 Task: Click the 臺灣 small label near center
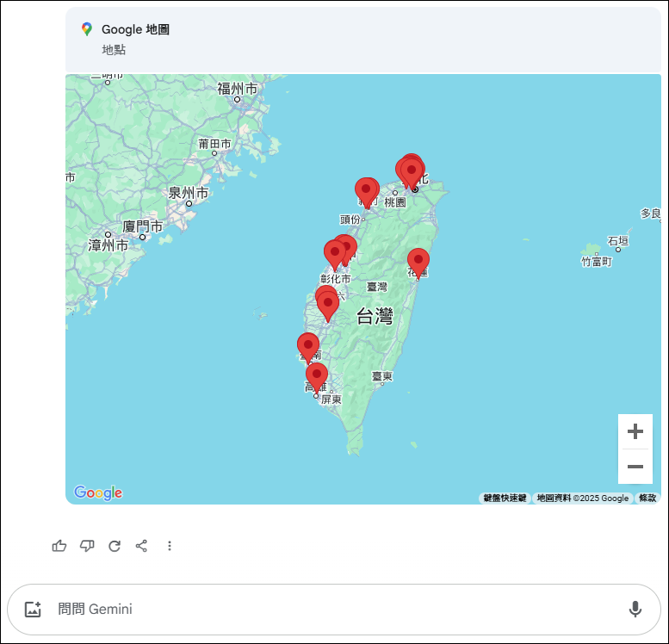click(x=377, y=287)
